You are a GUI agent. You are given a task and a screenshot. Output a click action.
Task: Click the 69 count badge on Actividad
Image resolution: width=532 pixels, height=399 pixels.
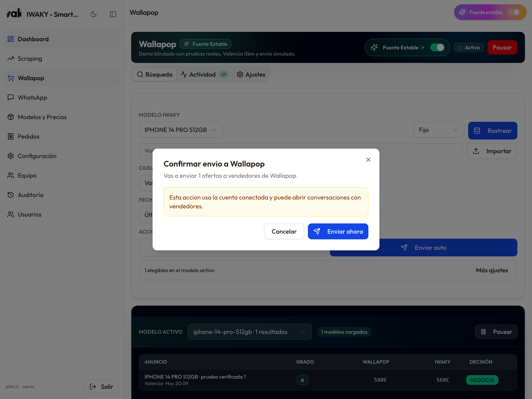coord(224,74)
